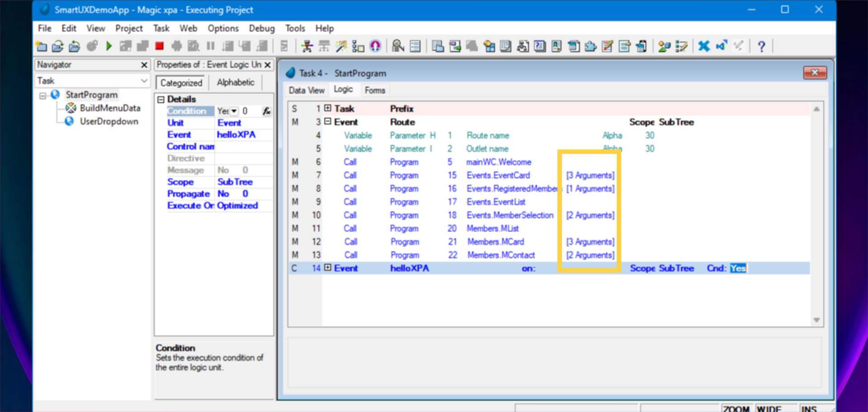868x412 pixels.
Task: Close the Task 4 StartProgram window
Action: (x=815, y=72)
